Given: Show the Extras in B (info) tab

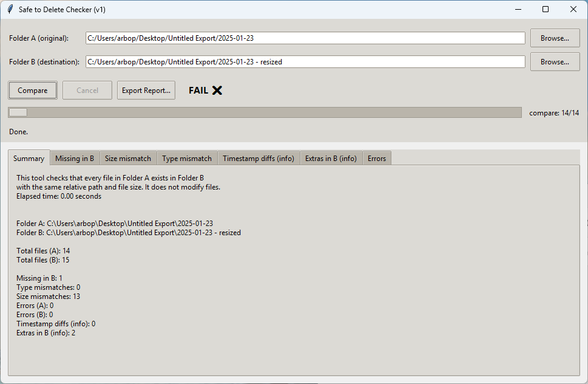Looking at the screenshot, I should pyautogui.click(x=331, y=158).
